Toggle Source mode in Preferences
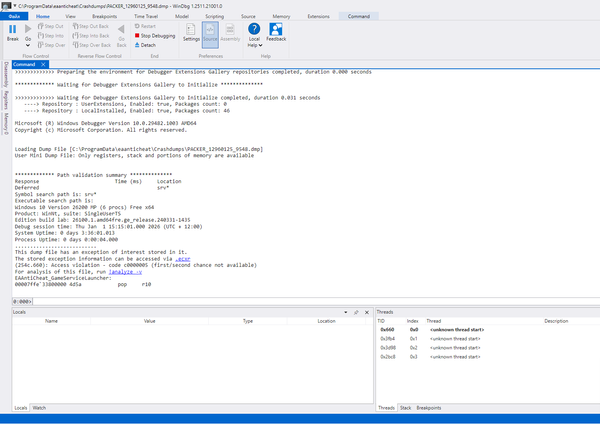The width and height of the screenshot is (600, 424). tap(210, 32)
